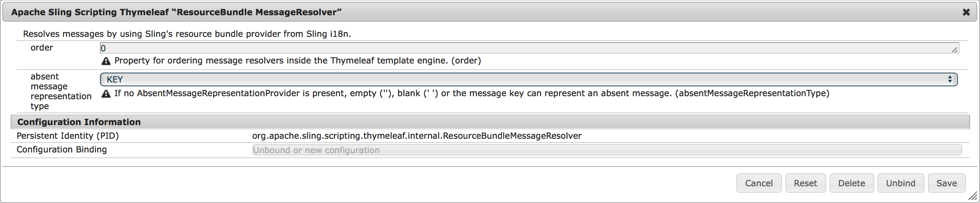Click the Configuration Binding label
The width and height of the screenshot is (980, 203).
click(62, 149)
